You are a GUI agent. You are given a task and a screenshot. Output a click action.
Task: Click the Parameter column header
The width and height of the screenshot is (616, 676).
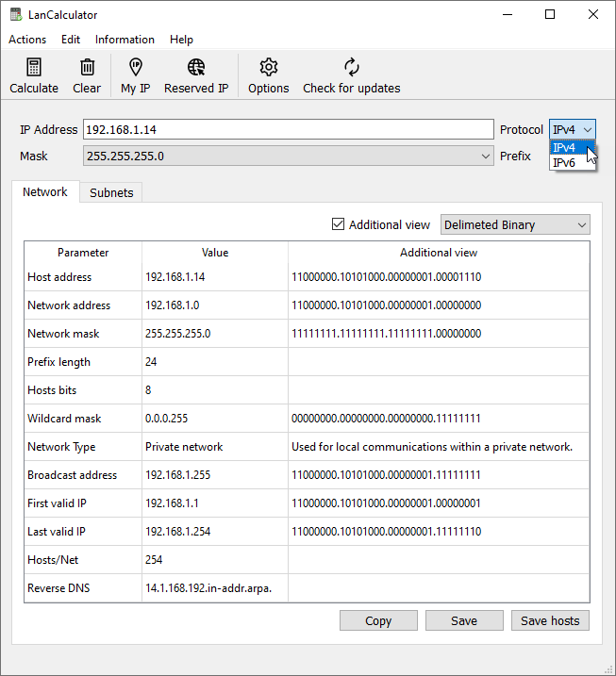coord(83,253)
